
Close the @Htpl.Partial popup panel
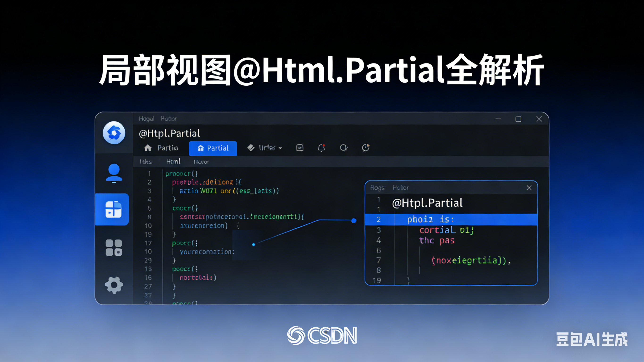tap(529, 188)
